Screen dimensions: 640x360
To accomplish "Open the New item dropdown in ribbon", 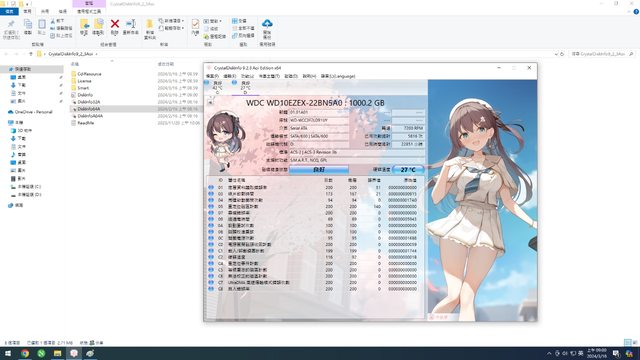I will (x=171, y=21).
